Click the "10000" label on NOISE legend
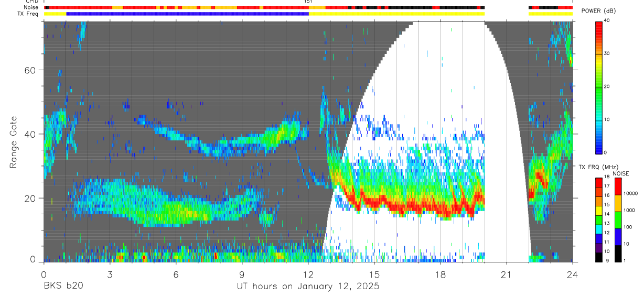Screen dimensions: 644x297 pyautogui.click(x=630, y=193)
